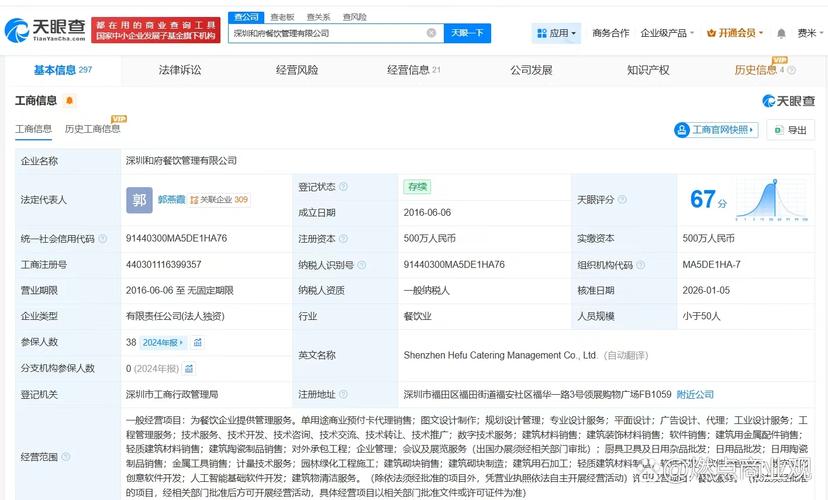Open help icon next to 统一社会信用代码

click(102, 239)
